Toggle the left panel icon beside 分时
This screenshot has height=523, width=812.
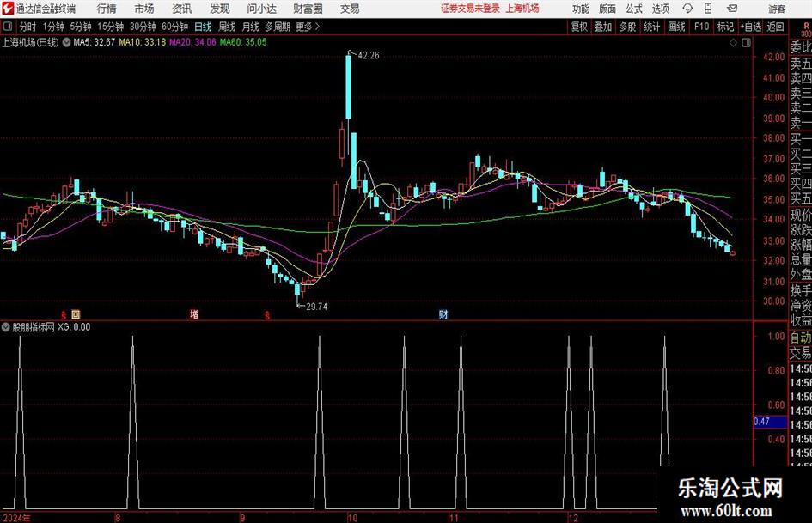click(7, 27)
